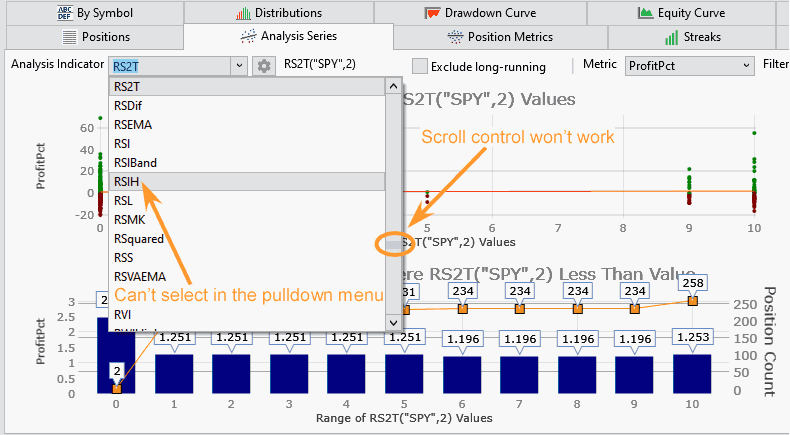The height and width of the screenshot is (435, 790).
Task: Click the Streaks bar chart icon
Action: point(673,37)
